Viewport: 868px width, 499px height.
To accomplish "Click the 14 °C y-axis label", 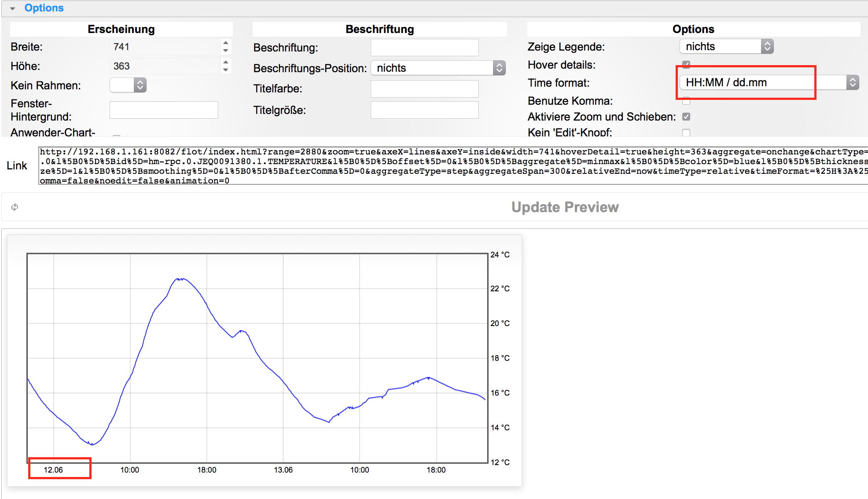I will point(500,428).
